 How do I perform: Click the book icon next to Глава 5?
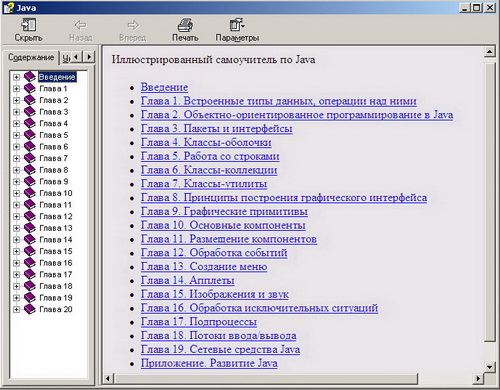[30, 135]
